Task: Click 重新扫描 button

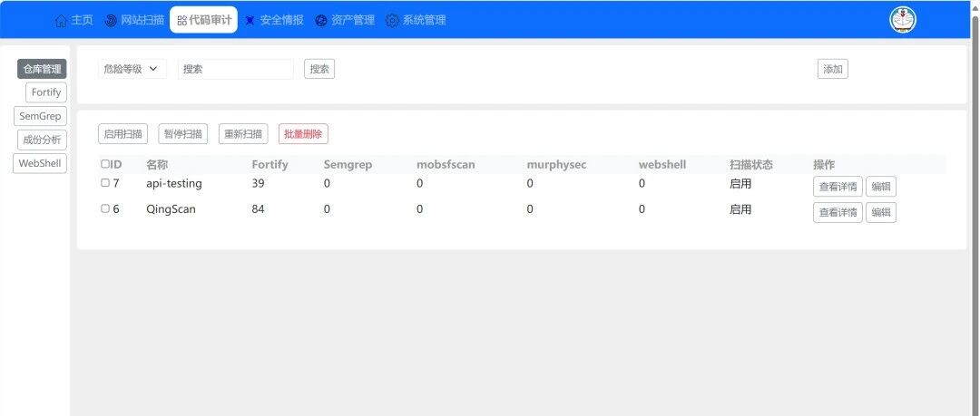Action: point(243,133)
